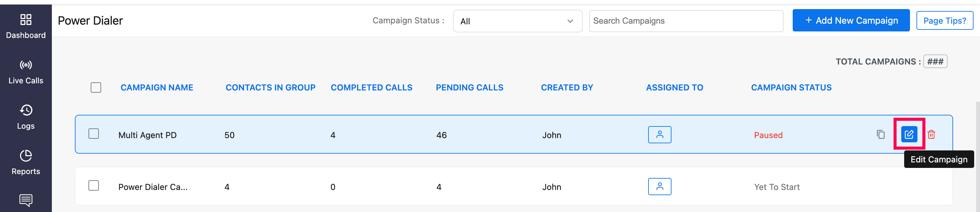Click Add New Campaign button
980x212 pixels.
point(851,20)
